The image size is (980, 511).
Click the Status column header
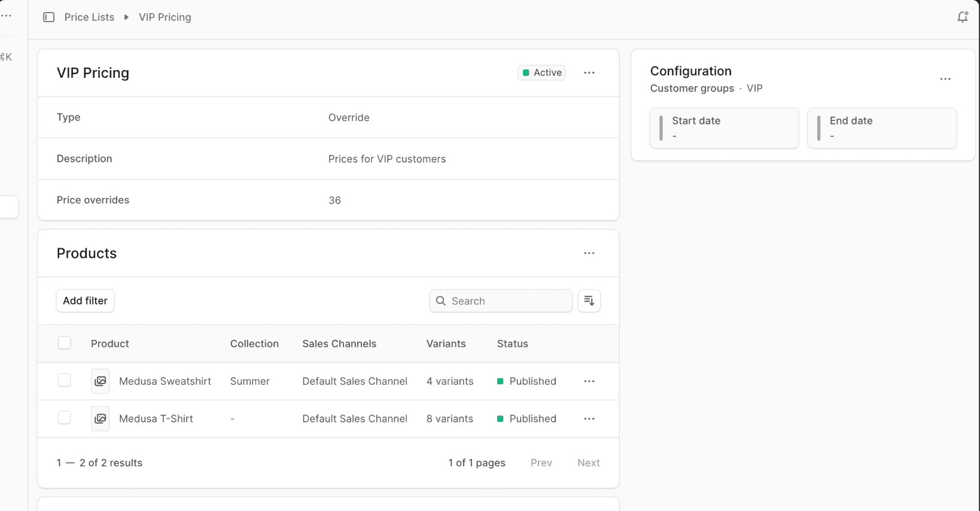click(x=513, y=344)
